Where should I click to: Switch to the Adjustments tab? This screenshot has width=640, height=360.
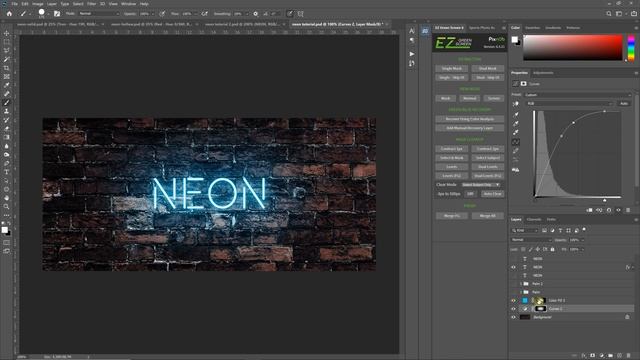[x=543, y=73]
